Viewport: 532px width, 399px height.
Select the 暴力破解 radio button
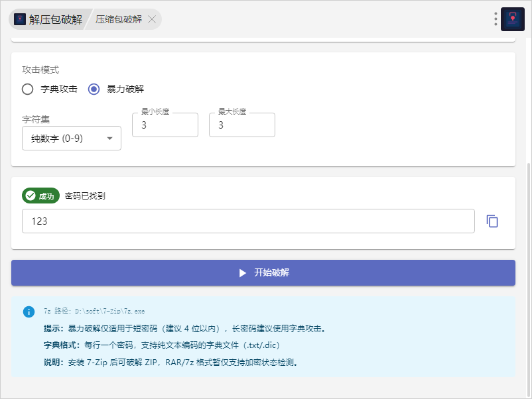click(x=94, y=89)
